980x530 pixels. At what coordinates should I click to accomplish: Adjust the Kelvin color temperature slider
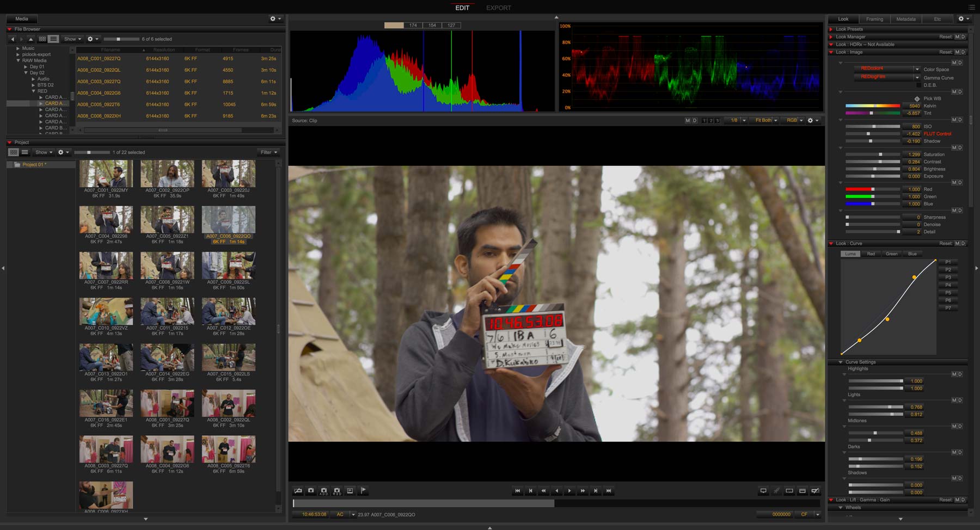pos(872,106)
